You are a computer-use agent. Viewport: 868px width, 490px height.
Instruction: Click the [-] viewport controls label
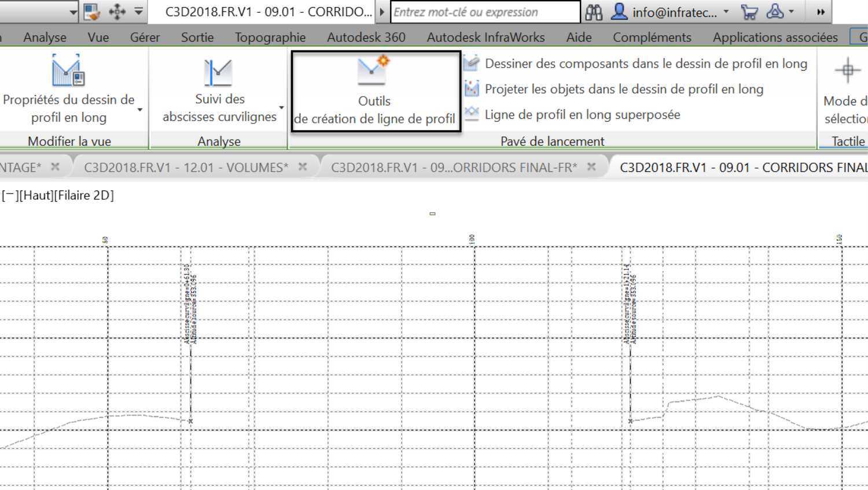(10, 195)
